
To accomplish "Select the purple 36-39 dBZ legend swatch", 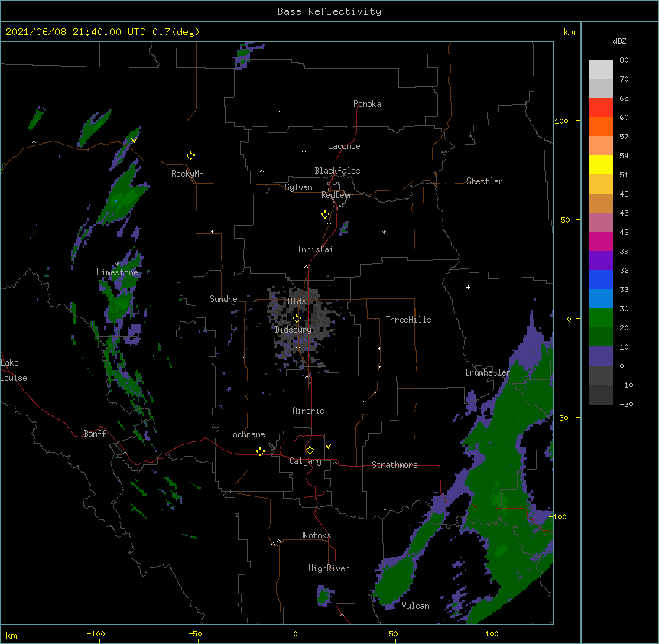I will coord(601,261).
